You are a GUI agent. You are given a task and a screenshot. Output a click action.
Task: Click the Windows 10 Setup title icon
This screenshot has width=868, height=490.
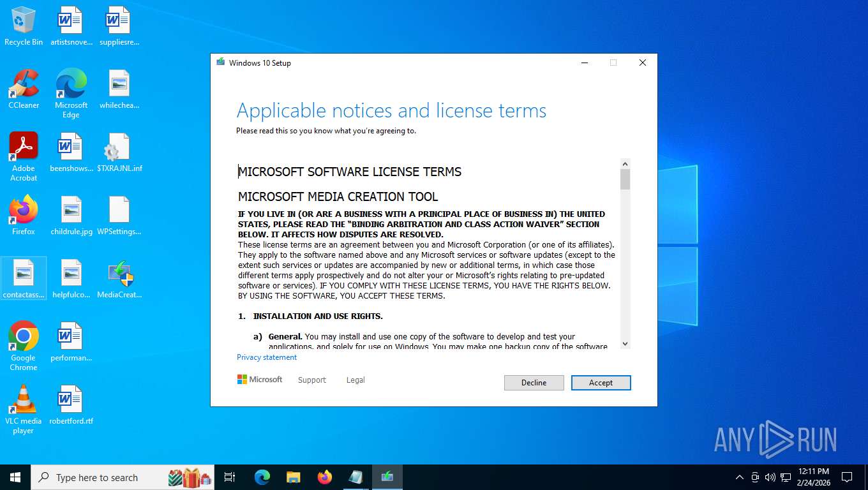[x=221, y=63]
